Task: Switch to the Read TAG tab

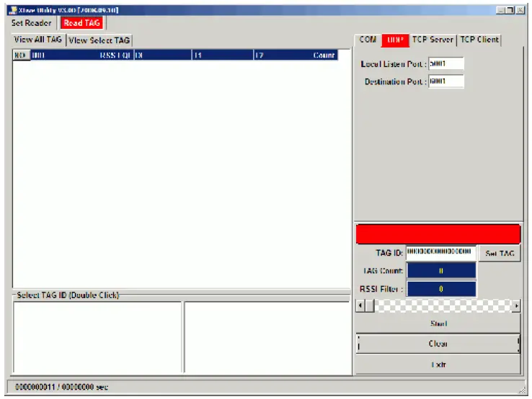Action: coord(81,23)
